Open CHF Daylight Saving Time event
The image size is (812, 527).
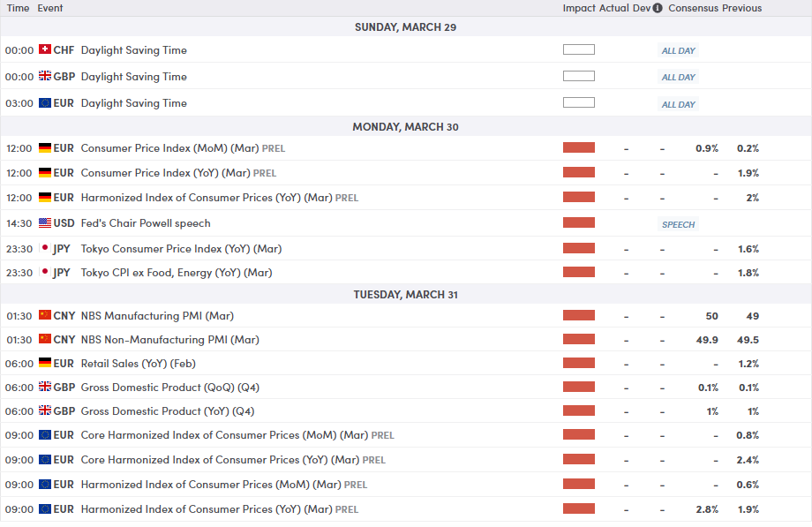tap(133, 50)
